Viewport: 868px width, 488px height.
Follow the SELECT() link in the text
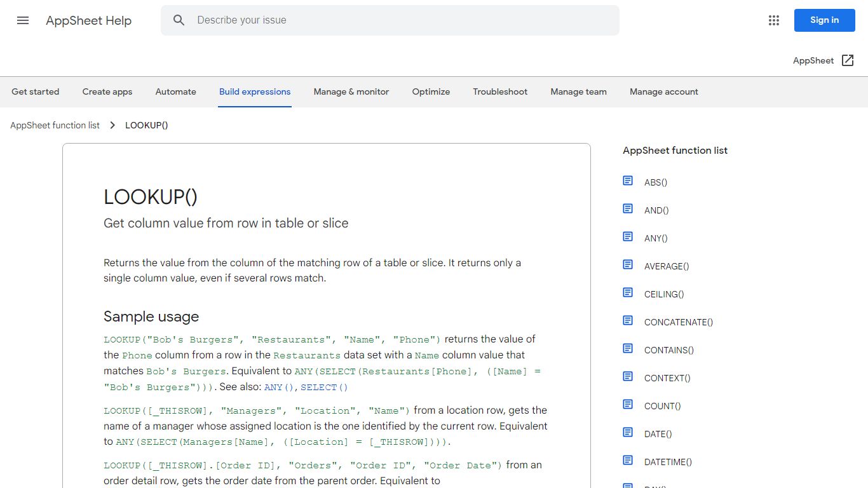point(324,387)
